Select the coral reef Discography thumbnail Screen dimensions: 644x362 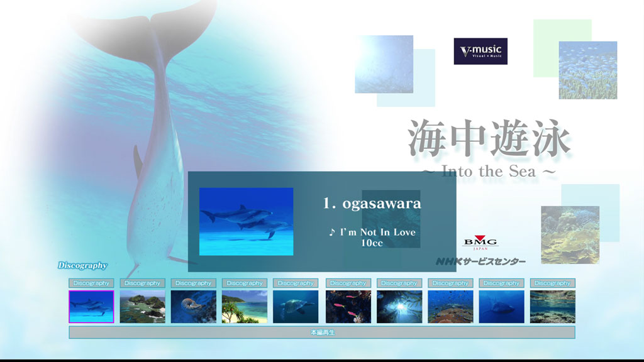click(x=450, y=307)
